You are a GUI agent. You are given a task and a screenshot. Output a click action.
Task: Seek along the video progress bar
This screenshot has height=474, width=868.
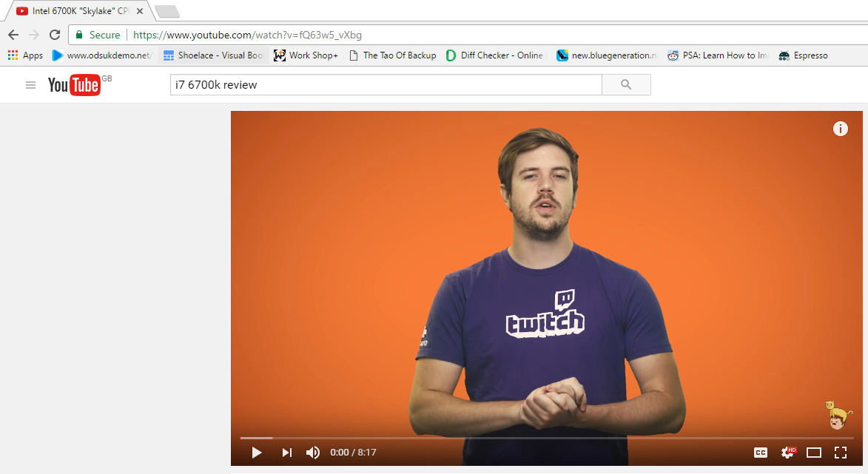pyautogui.click(x=547, y=438)
